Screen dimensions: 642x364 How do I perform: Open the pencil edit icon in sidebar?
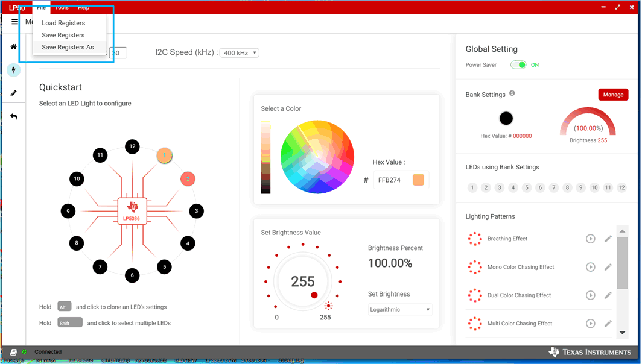click(x=13, y=93)
